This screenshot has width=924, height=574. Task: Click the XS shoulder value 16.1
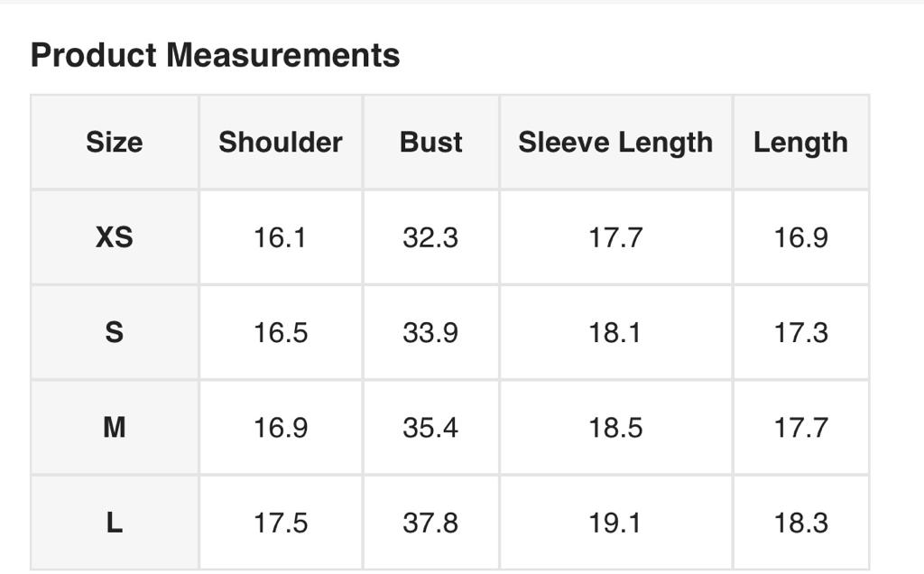click(281, 237)
